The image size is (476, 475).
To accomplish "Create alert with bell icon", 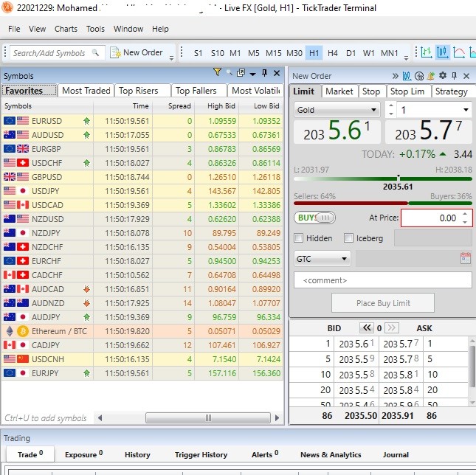I will point(431,76).
